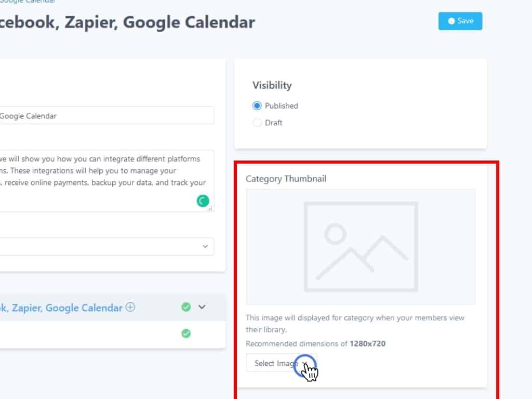Click the description textarea resize handle
This screenshot has height=399, width=532.
point(210,208)
